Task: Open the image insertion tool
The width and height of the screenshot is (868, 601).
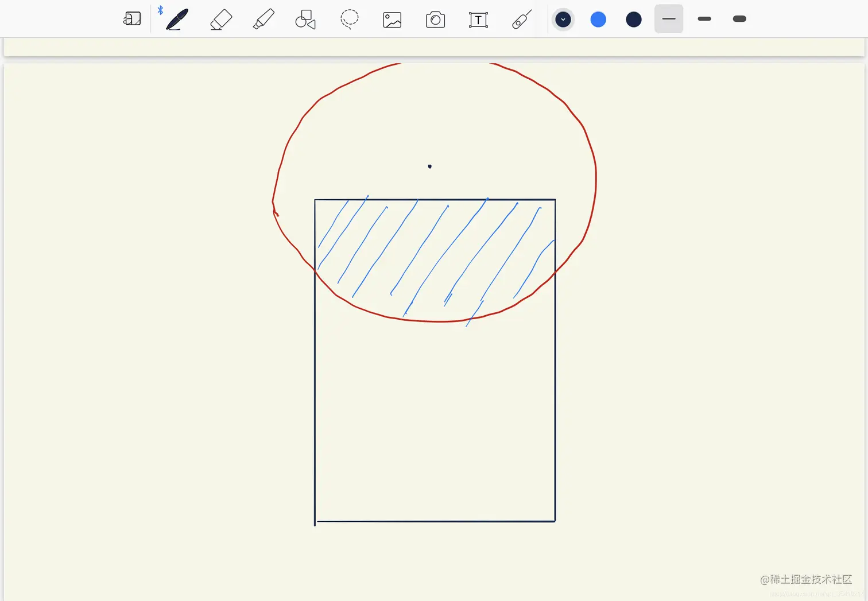Action: tap(392, 19)
